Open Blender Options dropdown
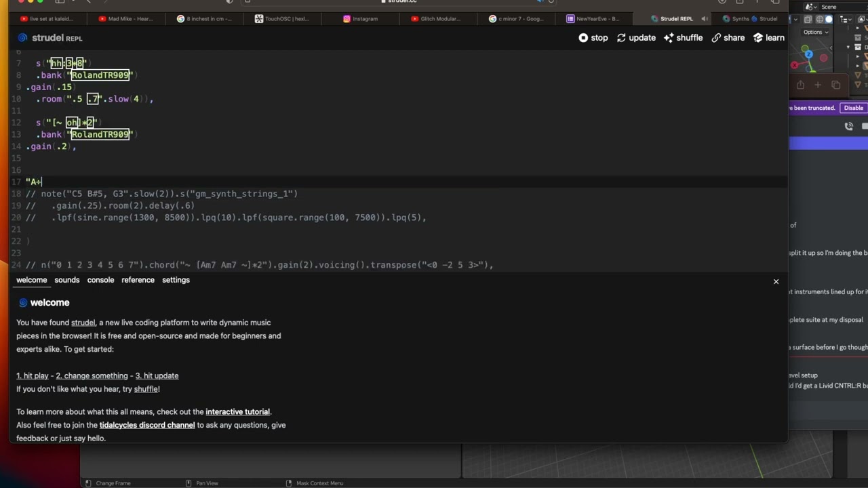This screenshot has width=868, height=488. tap(816, 32)
